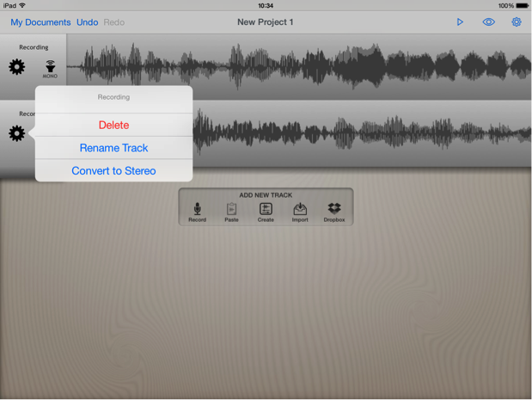Open Dropbox import icon
Image resolution: width=532 pixels, height=400 pixels.
pos(334,211)
